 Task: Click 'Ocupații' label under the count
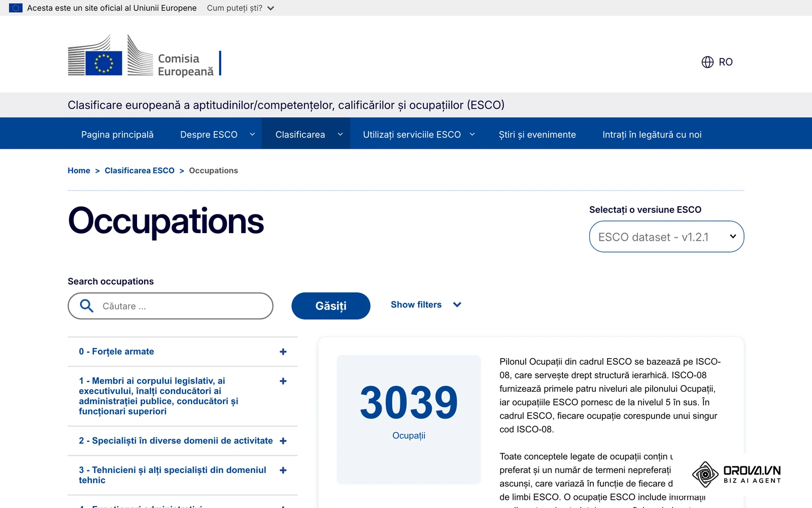409,436
